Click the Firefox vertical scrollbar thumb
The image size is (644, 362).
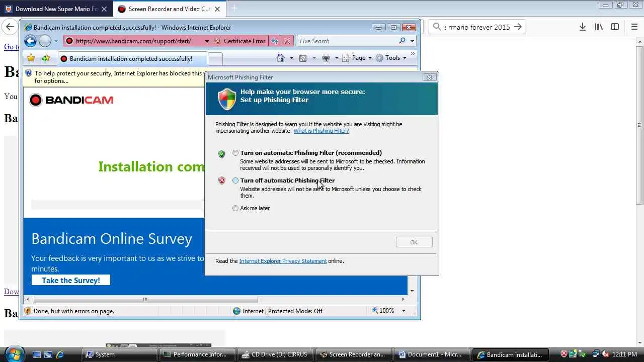tap(639, 125)
